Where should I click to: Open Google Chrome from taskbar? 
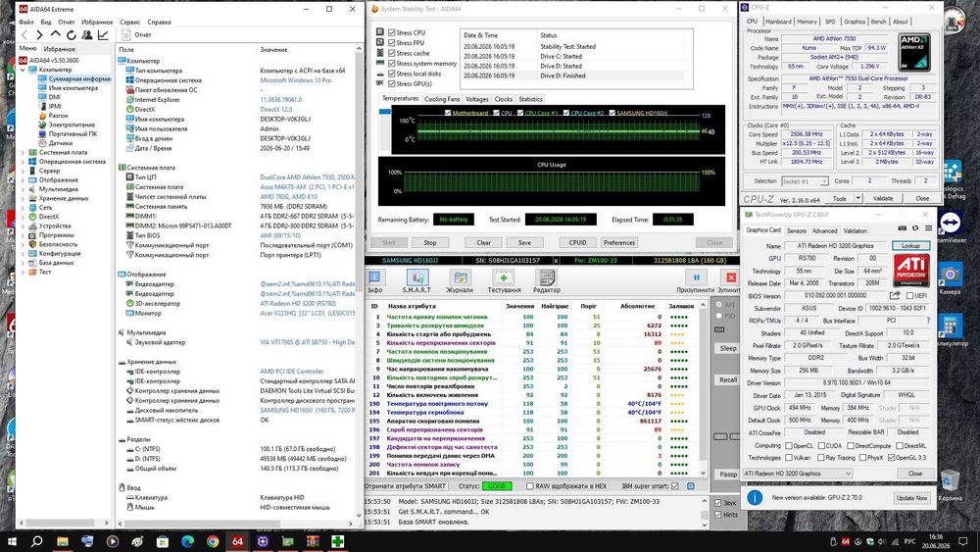click(x=213, y=541)
